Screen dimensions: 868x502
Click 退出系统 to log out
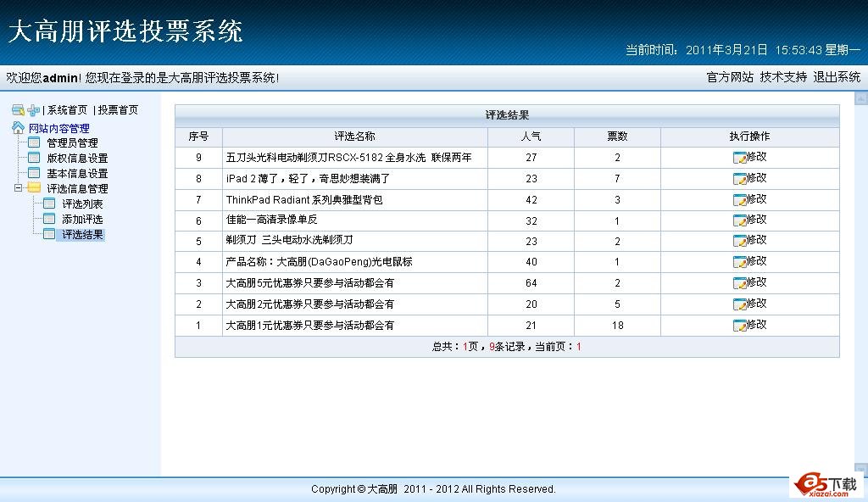(x=837, y=77)
